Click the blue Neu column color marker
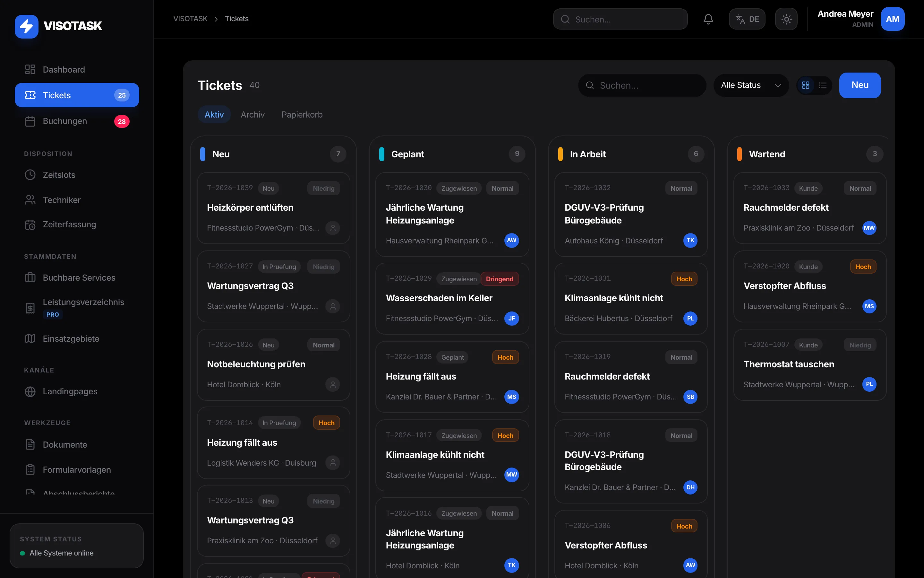Screen dimensions: 924x578 (x=203, y=154)
